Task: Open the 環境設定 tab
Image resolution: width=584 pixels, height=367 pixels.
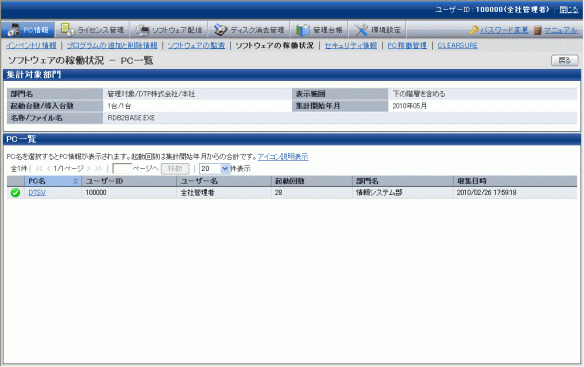Action: coord(377,29)
